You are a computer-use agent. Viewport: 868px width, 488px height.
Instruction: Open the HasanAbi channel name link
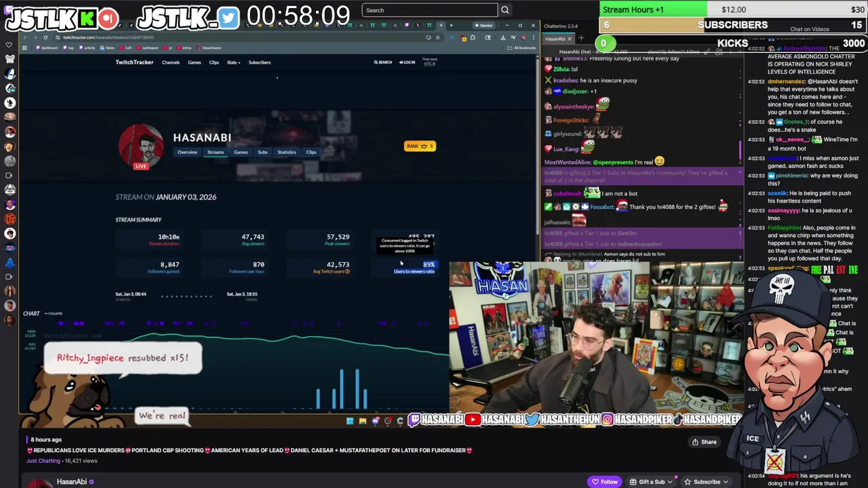coord(71,482)
